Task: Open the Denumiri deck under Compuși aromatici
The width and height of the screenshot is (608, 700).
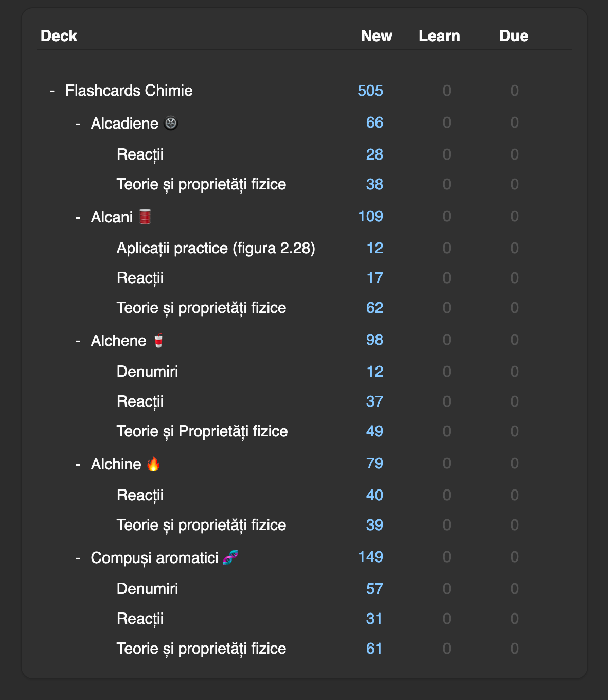Action: pos(147,589)
